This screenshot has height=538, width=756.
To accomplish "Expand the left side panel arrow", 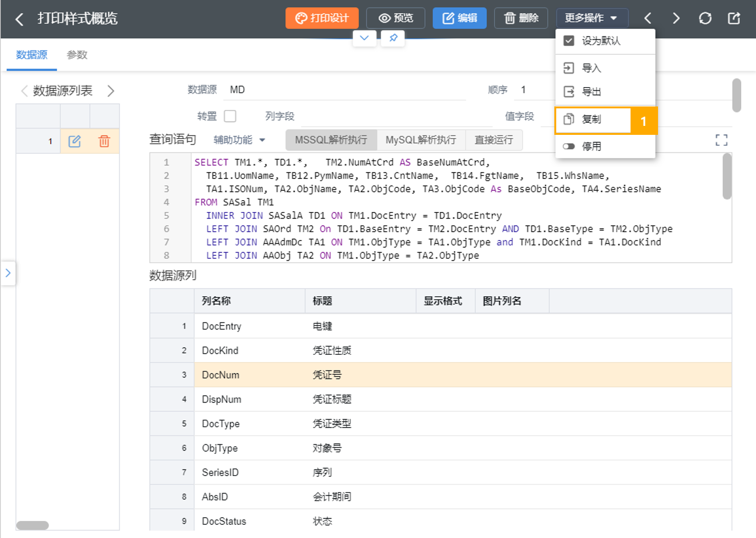I will (8, 273).
